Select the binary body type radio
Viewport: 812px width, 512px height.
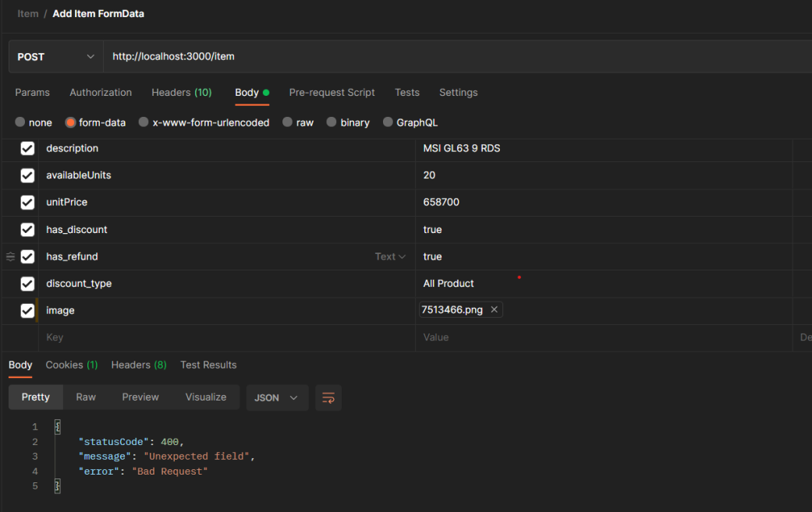(332, 122)
